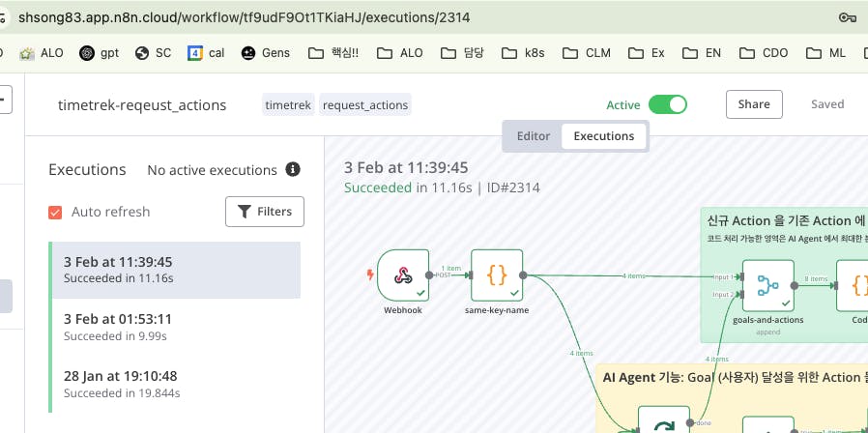This screenshot has height=433, width=868.
Task: Open the CLM bookmark folder
Action: (586, 53)
